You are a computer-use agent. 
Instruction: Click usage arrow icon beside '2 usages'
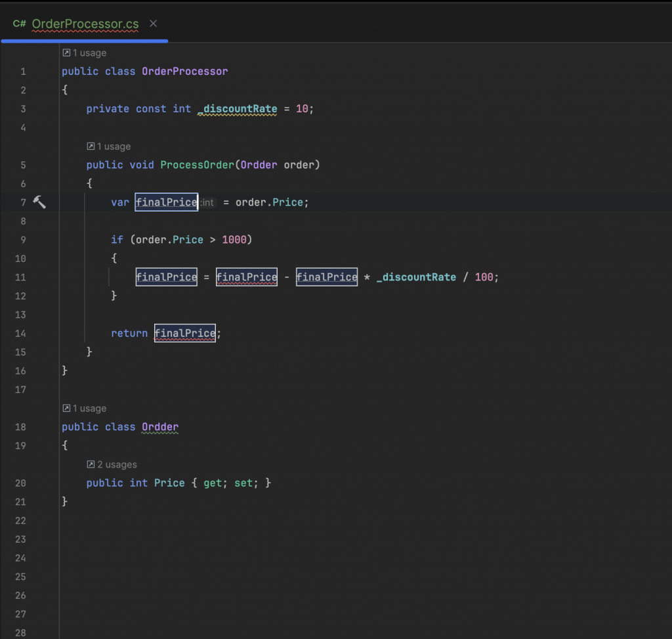point(91,464)
